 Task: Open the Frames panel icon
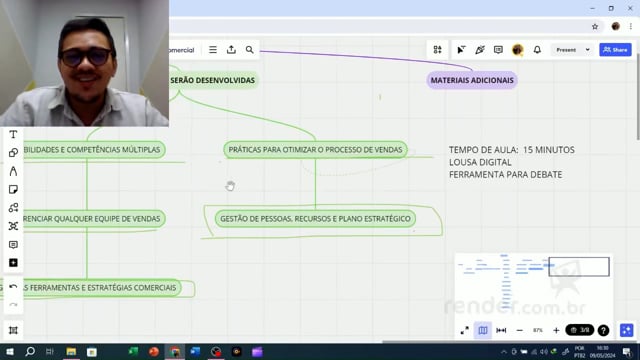tap(13, 330)
